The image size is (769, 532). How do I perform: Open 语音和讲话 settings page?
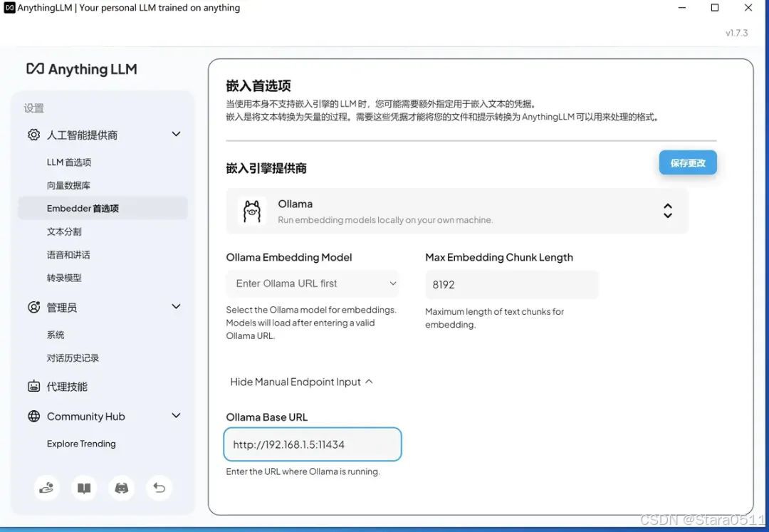[68, 254]
